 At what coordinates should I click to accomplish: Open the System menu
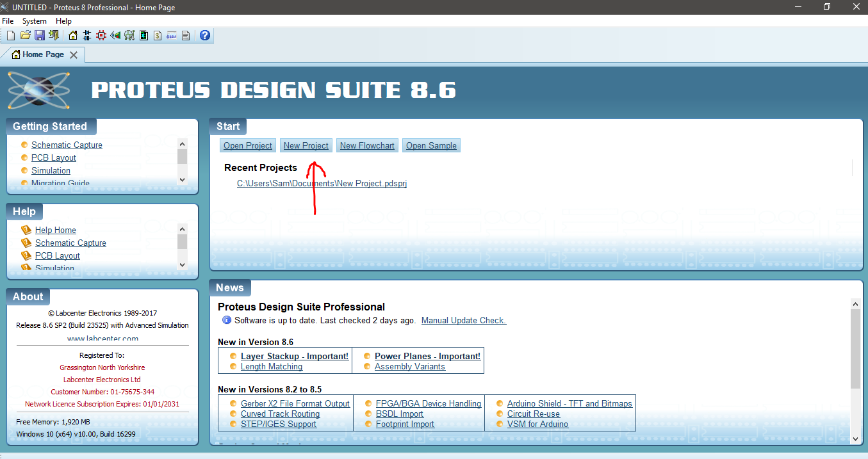click(35, 21)
